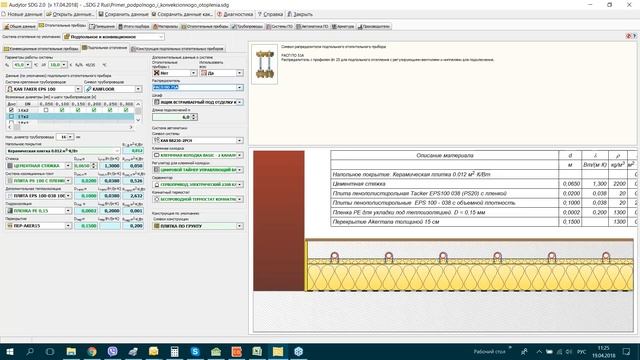Click Сохранить данные как... button
This screenshot has height=360, width=640.
tap(182, 14)
